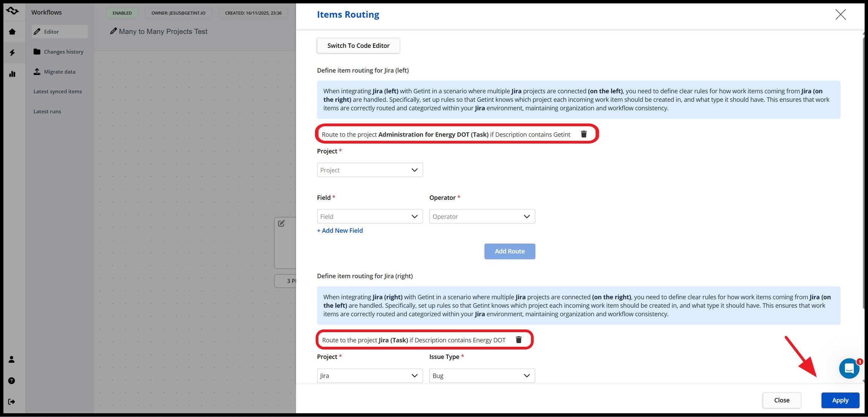Expand the Issue Type dropdown showing Bug
868x417 pixels.
point(482,376)
